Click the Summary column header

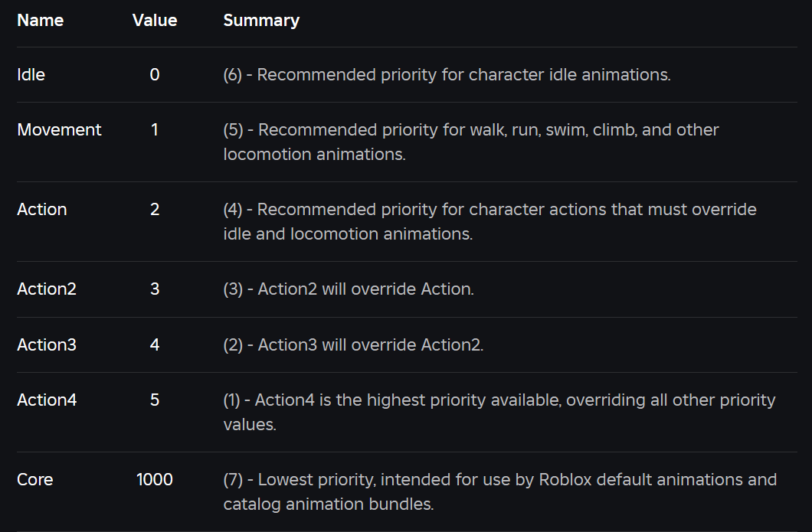click(x=261, y=21)
